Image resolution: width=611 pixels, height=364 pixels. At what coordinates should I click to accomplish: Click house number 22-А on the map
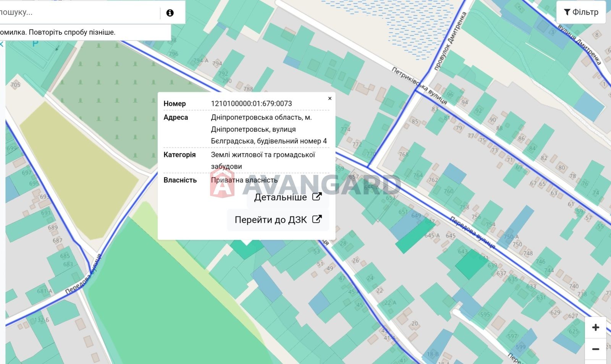(390, 303)
